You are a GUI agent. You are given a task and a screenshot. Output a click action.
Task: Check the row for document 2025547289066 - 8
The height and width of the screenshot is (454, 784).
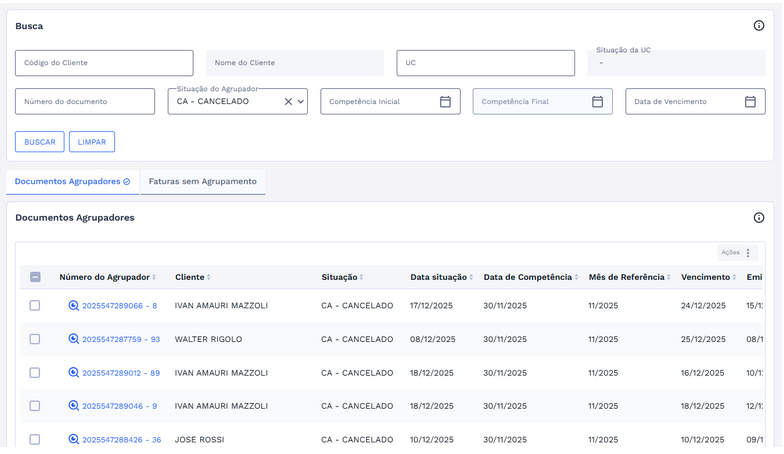point(35,306)
